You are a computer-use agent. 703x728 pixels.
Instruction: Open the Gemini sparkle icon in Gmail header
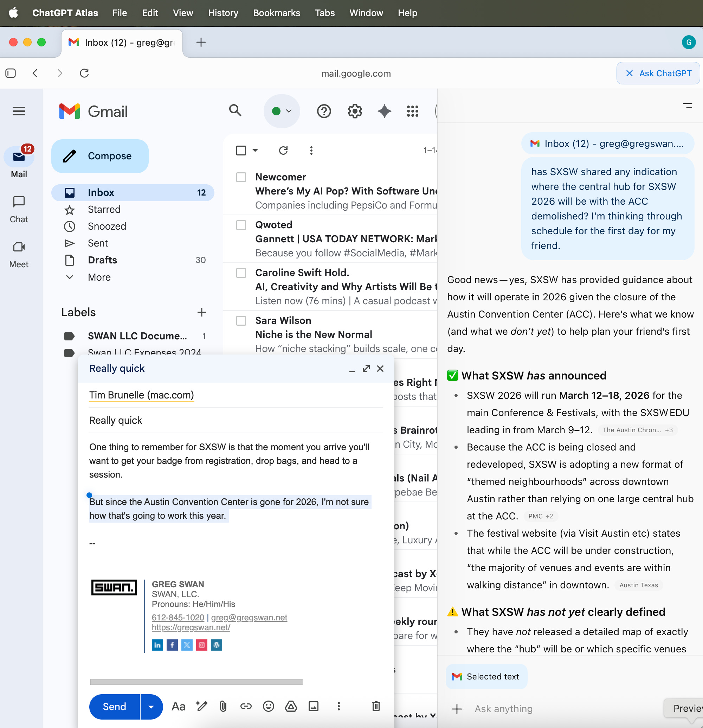[384, 111]
